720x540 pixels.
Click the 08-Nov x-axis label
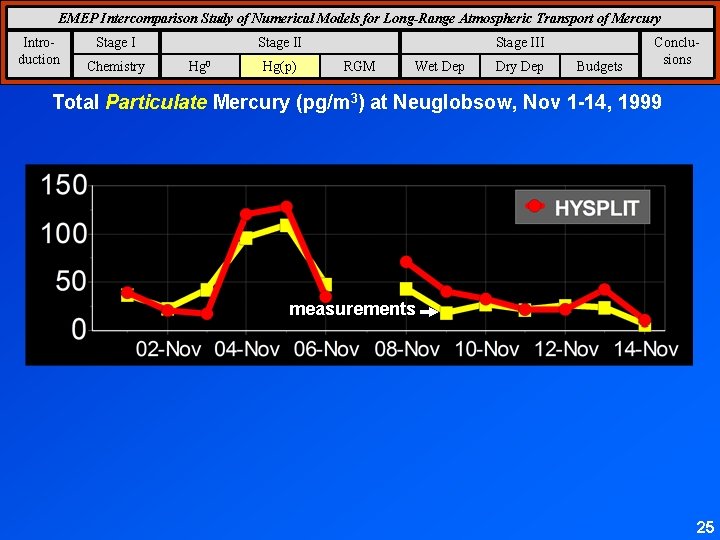coord(407,349)
